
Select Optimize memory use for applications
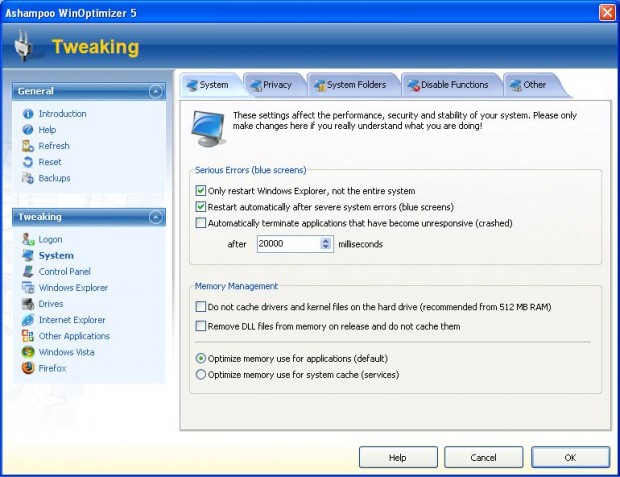(x=201, y=358)
